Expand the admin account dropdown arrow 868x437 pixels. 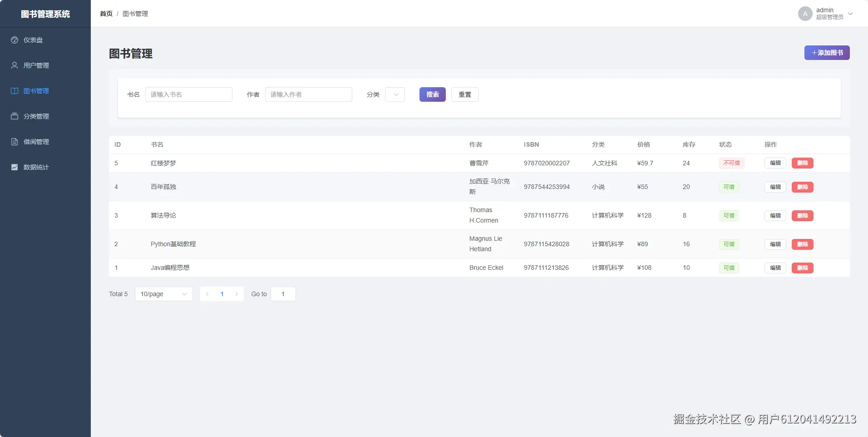coord(850,14)
